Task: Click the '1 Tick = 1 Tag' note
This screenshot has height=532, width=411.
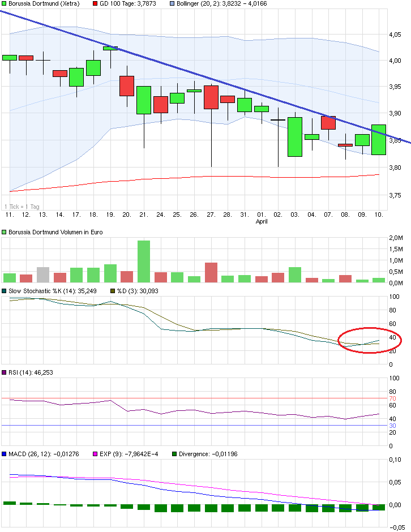Action: 22,207
